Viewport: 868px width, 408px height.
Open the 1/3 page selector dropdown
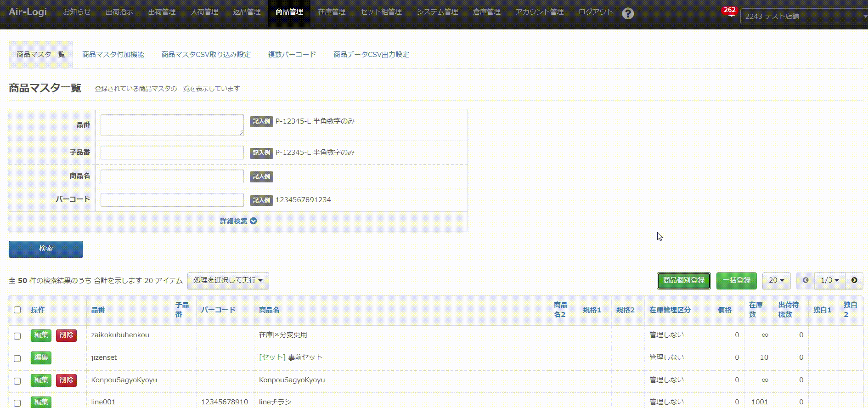[829, 280]
